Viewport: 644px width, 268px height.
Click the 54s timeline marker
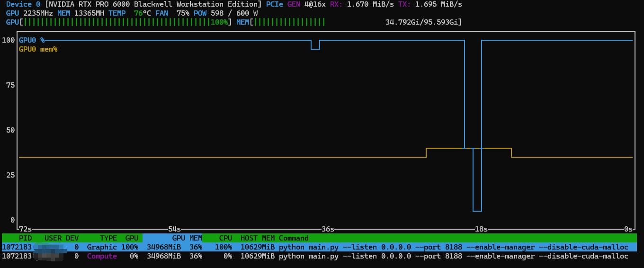click(x=175, y=229)
